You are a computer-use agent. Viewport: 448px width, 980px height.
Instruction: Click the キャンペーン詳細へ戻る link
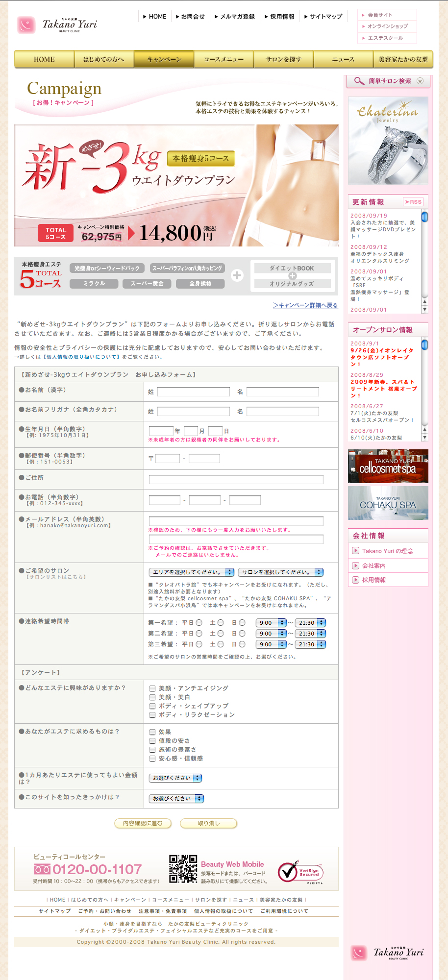tap(305, 305)
